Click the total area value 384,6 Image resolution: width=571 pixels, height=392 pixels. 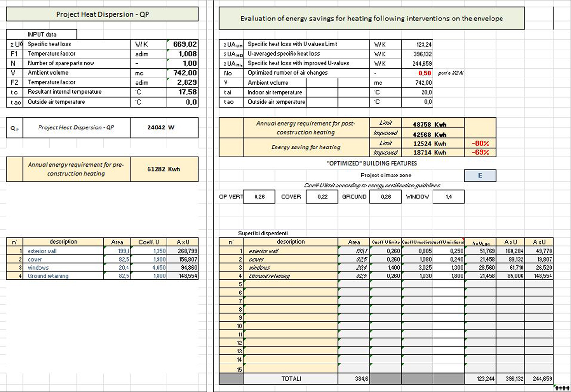pos(354,379)
